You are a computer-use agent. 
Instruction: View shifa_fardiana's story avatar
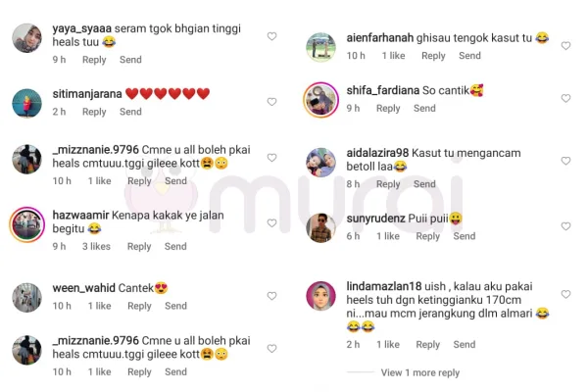click(x=321, y=100)
